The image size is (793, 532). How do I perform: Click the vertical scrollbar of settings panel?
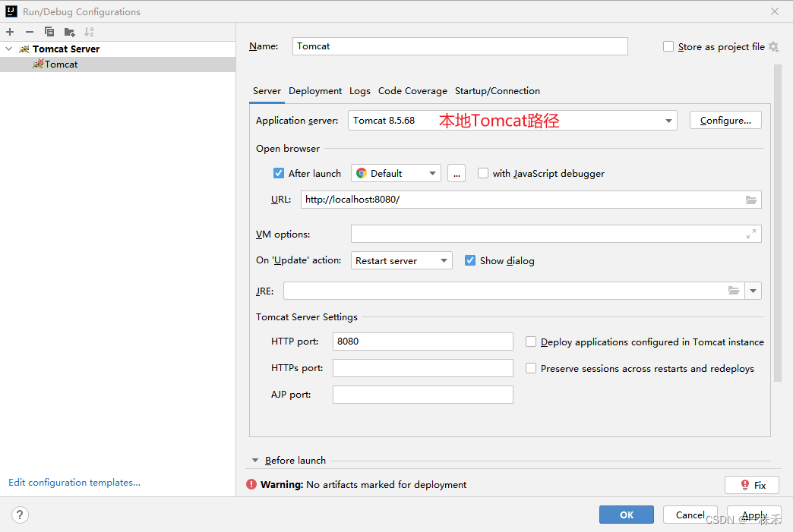[778, 223]
